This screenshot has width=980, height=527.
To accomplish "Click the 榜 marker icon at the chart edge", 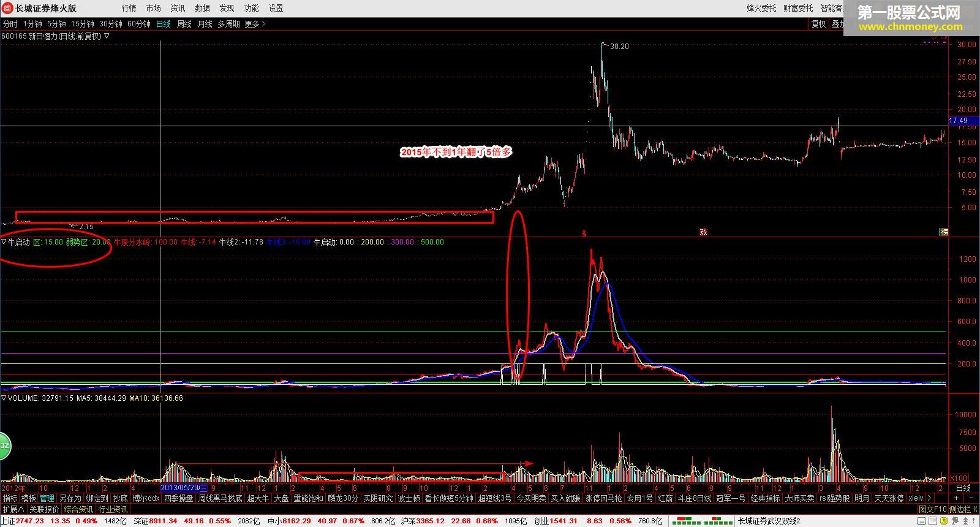I will tap(944, 232).
